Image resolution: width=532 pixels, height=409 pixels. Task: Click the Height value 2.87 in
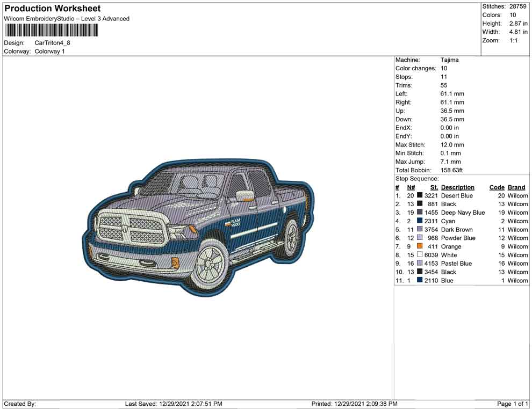(x=518, y=24)
